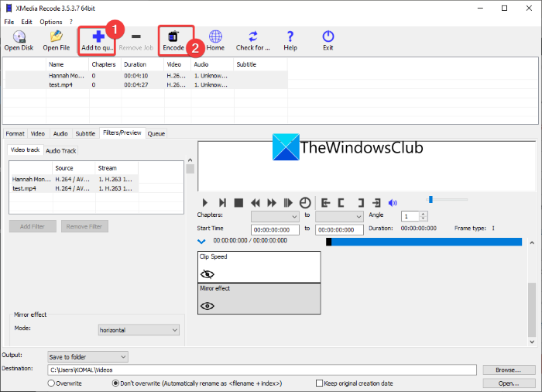Click the Add Filter button
The image size is (542, 392).
(33, 226)
